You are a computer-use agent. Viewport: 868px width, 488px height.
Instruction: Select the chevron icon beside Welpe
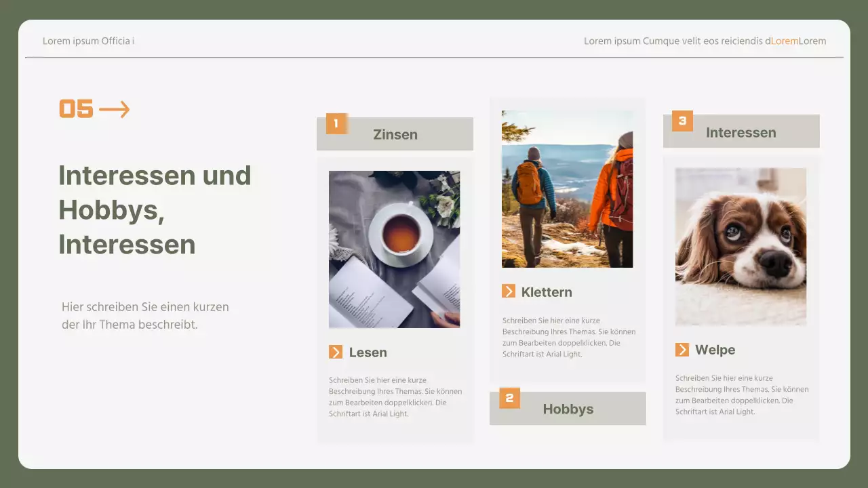682,350
